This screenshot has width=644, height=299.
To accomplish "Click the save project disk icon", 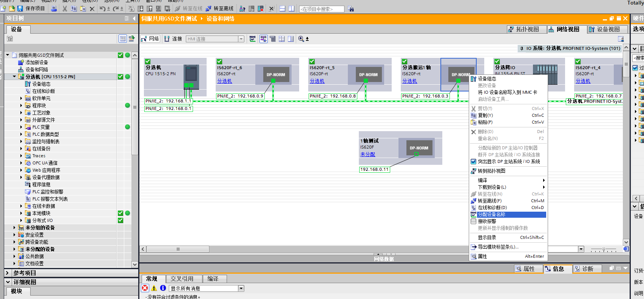I will click(x=20, y=8).
